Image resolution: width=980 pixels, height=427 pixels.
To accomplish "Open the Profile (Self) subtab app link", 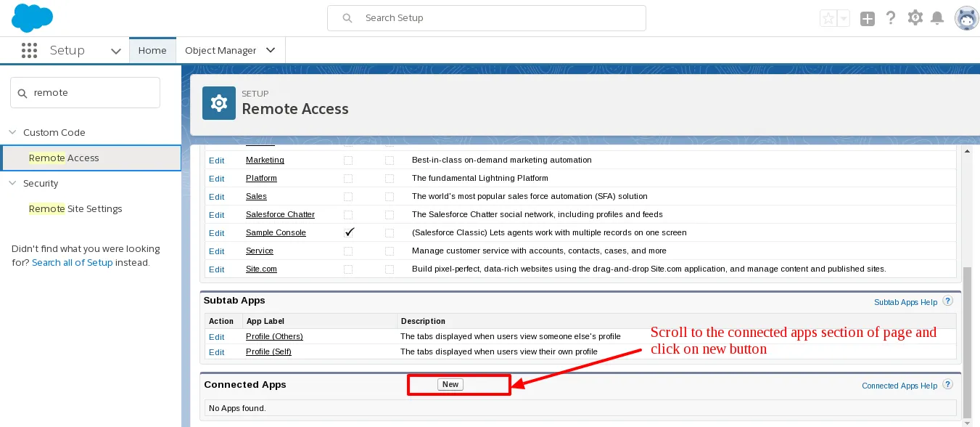I will pyautogui.click(x=269, y=351).
